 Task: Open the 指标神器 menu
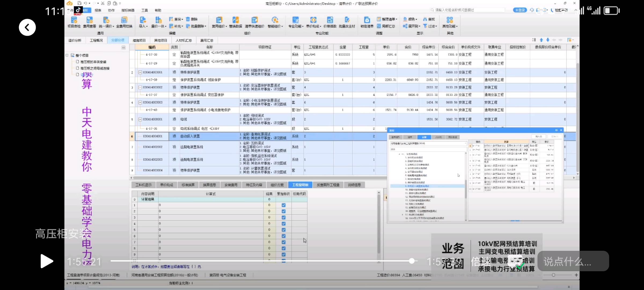128,10
